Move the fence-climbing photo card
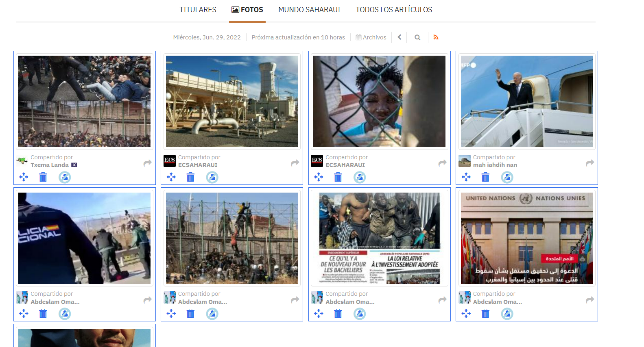The height and width of the screenshot is (347, 644). (171, 313)
